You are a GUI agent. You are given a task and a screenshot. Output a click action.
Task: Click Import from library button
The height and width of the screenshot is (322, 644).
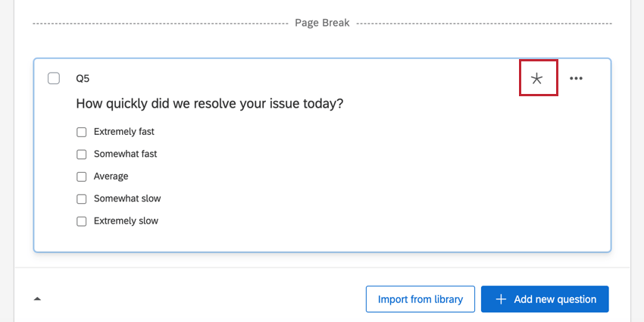click(x=420, y=299)
